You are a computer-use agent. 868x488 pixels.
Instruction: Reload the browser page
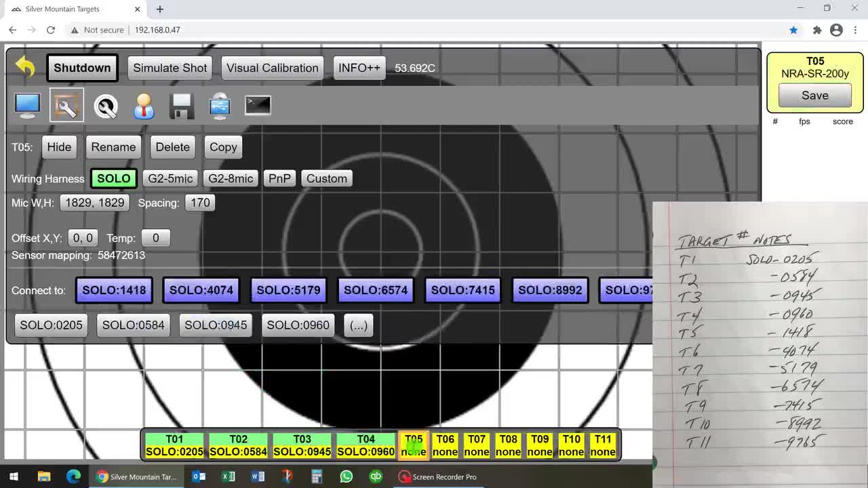[x=51, y=30]
